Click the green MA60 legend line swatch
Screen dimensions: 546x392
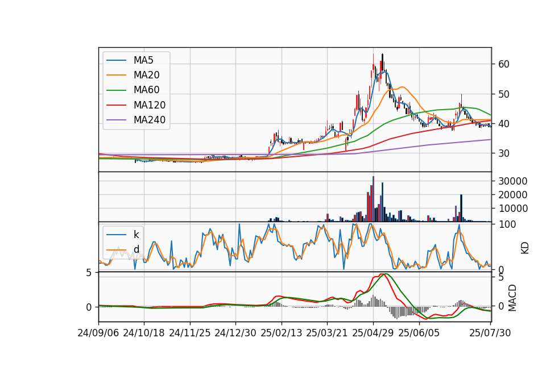coord(116,90)
